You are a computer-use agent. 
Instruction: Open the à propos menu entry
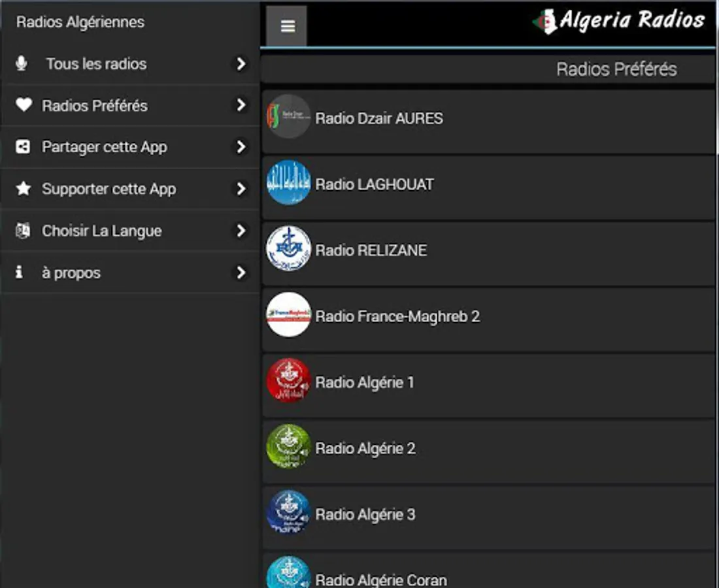pyautogui.click(x=130, y=272)
